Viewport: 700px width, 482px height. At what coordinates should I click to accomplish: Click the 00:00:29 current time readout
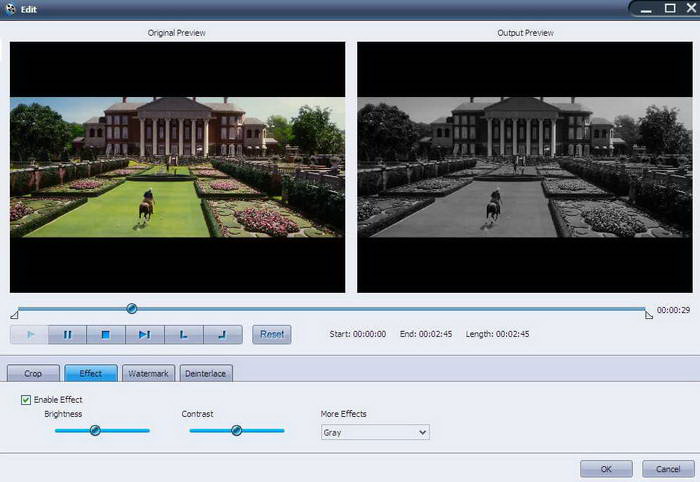tap(673, 310)
